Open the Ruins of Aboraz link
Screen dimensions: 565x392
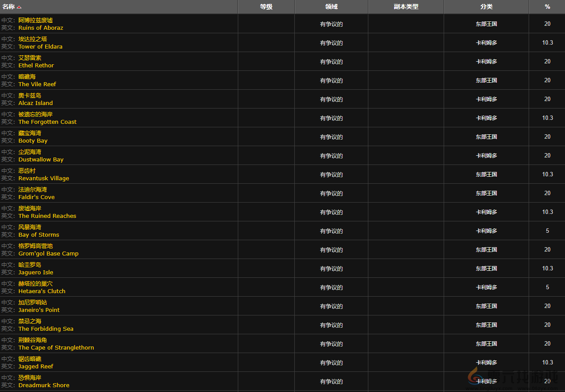(x=41, y=28)
